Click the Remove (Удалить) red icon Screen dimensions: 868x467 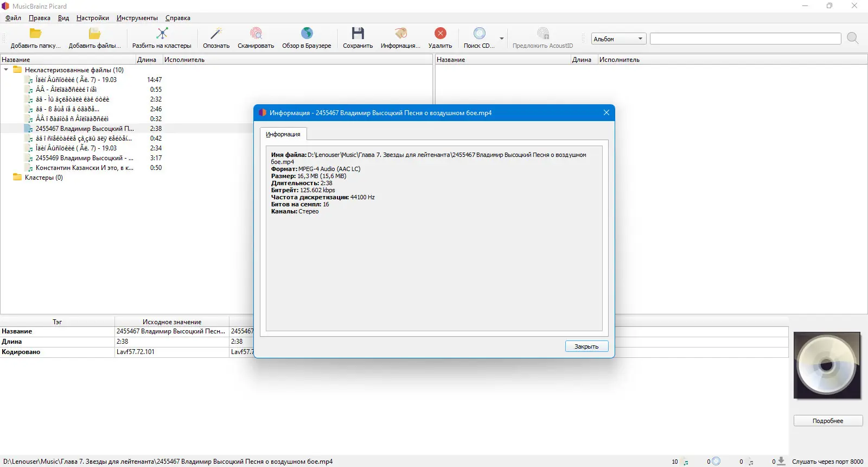pos(441,33)
